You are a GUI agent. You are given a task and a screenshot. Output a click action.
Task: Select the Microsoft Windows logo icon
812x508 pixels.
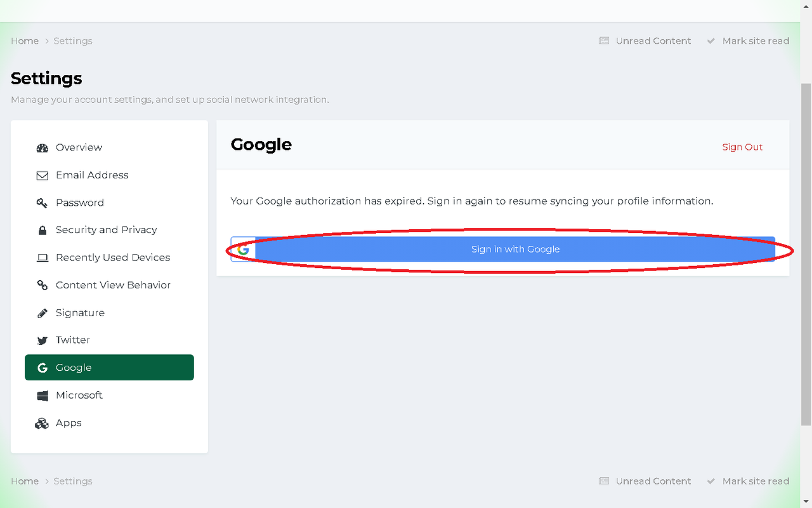pyautogui.click(x=43, y=396)
